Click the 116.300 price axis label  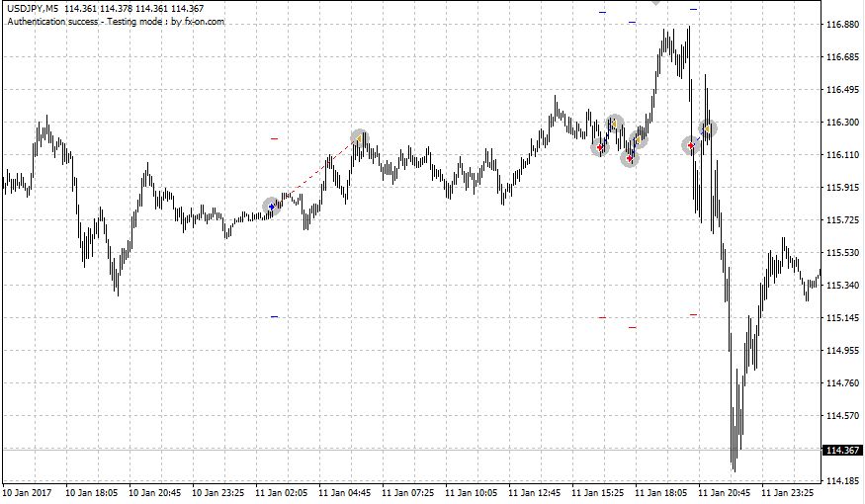coord(843,122)
